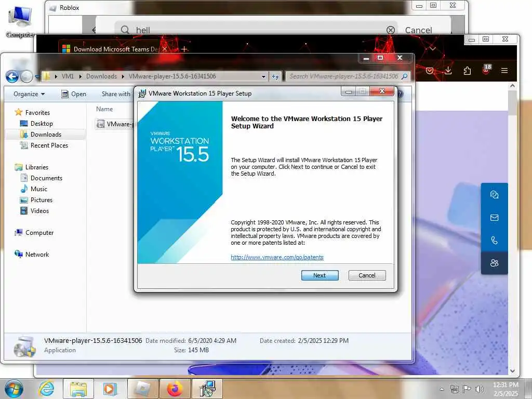Image resolution: width=532 pixels, height=399 pixels.
Task: Click Libraries heading in Explorer sidebar
Action: point(36,167)
